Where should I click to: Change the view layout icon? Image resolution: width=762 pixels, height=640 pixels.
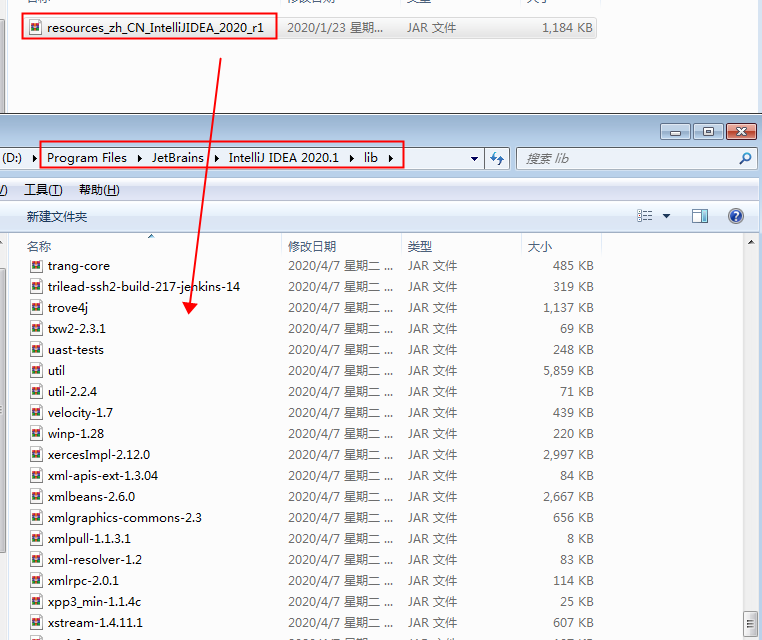[645, 216]
